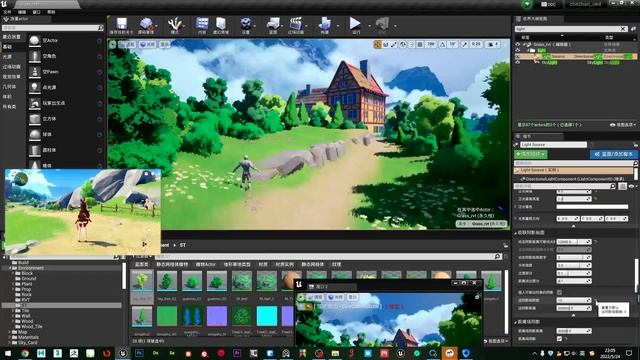
Task: Click Perspective button in Window 2 viewport
Action: 315,297
